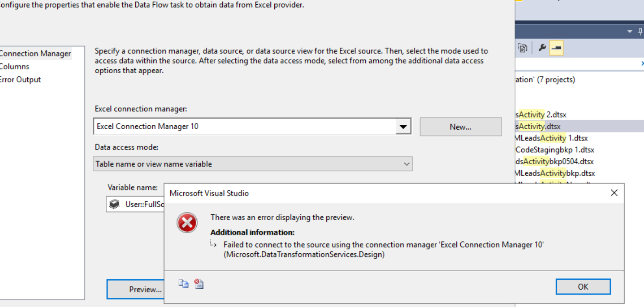Click OK to dismiss the error
Image resolution: width=644 pixels, height=307 pixels.
583,287
